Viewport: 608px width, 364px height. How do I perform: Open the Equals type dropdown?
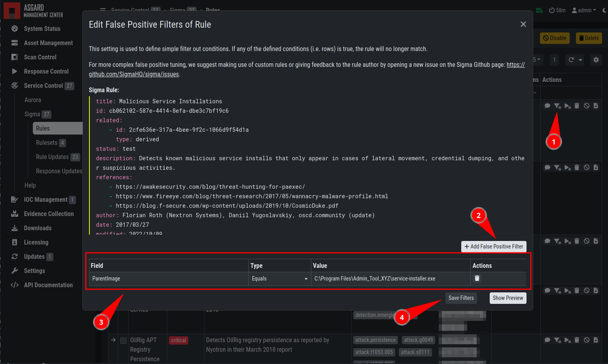click(280, 279)
